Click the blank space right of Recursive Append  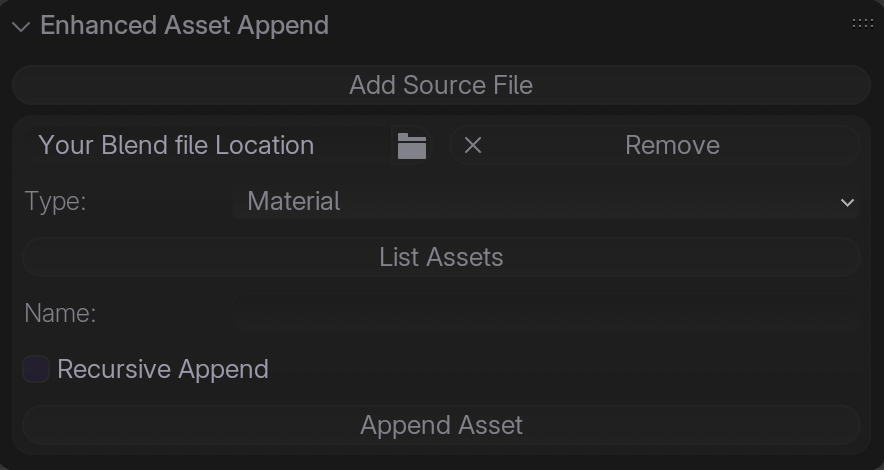(x=560, y=369)
